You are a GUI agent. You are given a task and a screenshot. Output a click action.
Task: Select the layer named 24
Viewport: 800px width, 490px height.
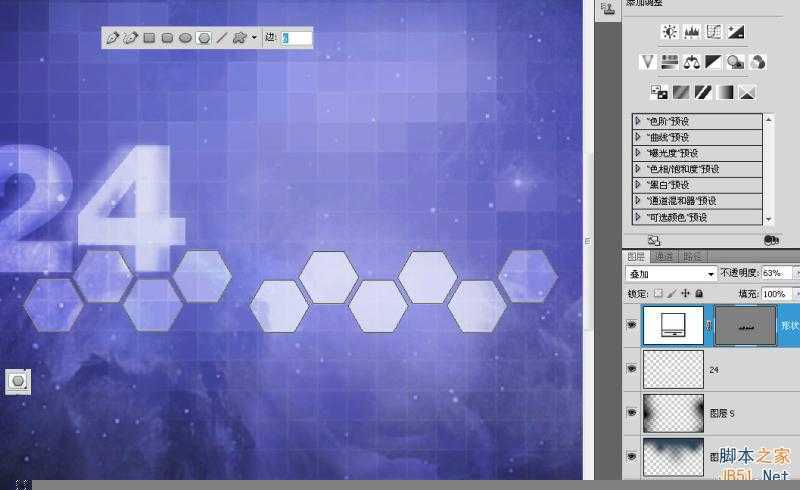[714, 370]
